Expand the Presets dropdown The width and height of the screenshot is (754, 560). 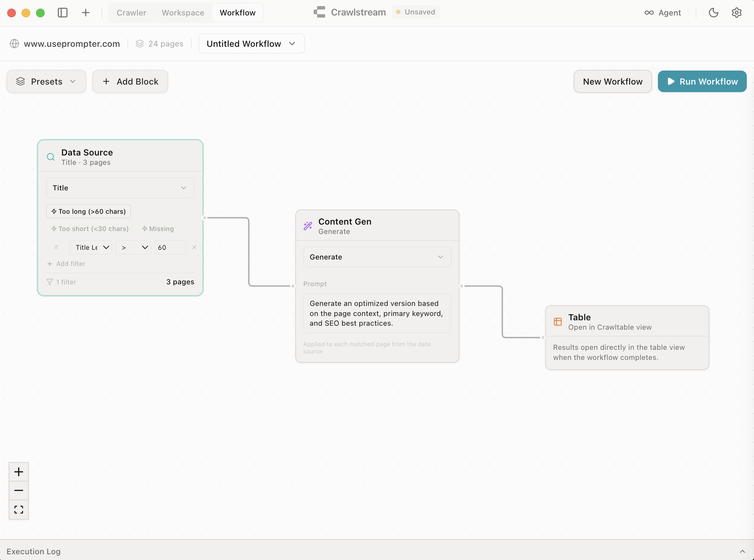(46, 81)
